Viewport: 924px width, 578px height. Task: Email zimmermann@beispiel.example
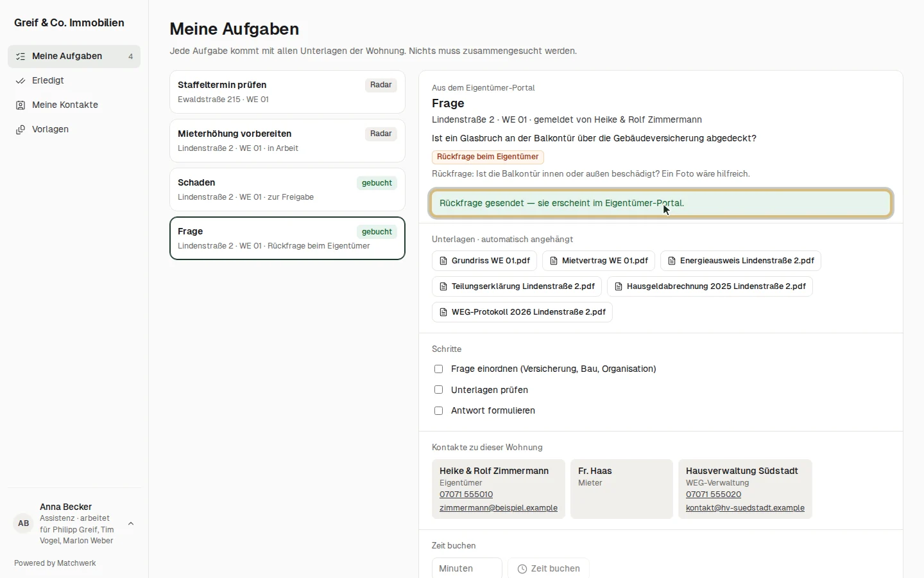(499, 508)
